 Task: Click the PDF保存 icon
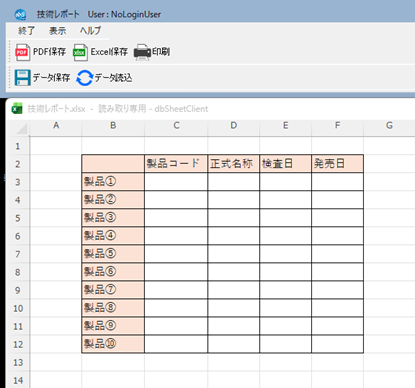click(x=22, y=52)
